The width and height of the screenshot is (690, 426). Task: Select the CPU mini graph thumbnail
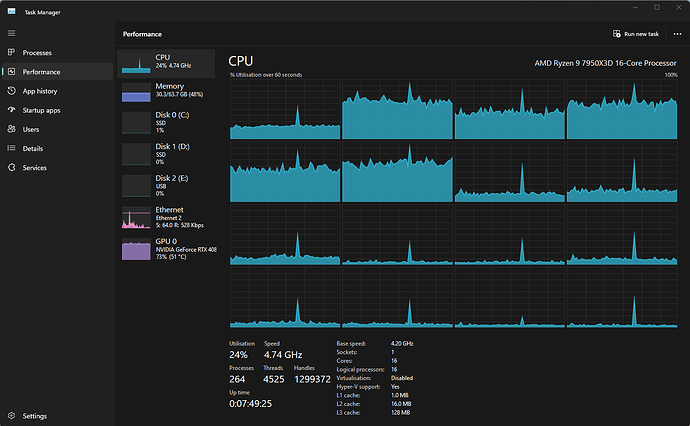(x=136, y=63)
